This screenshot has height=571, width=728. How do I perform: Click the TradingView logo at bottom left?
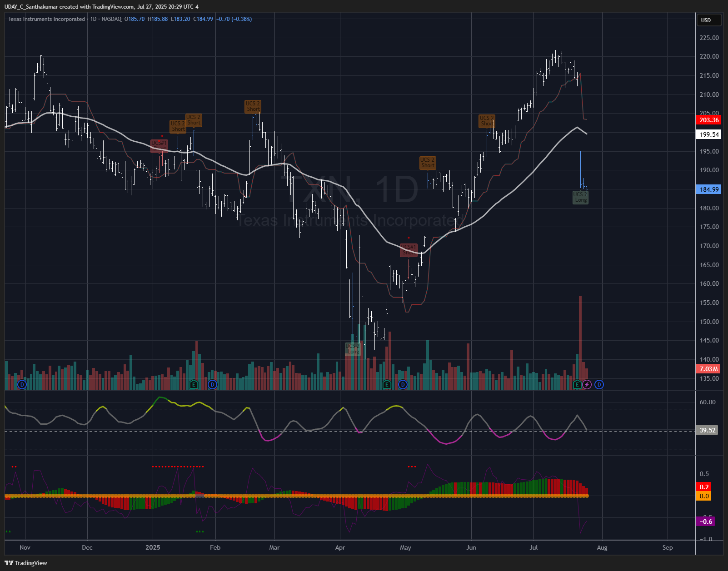[26, 563]
